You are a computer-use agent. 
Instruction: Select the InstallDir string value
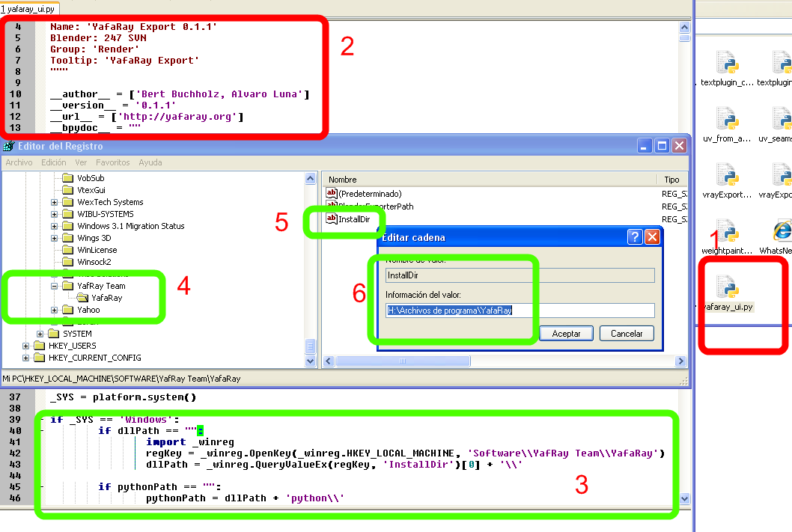coord(349,219)
